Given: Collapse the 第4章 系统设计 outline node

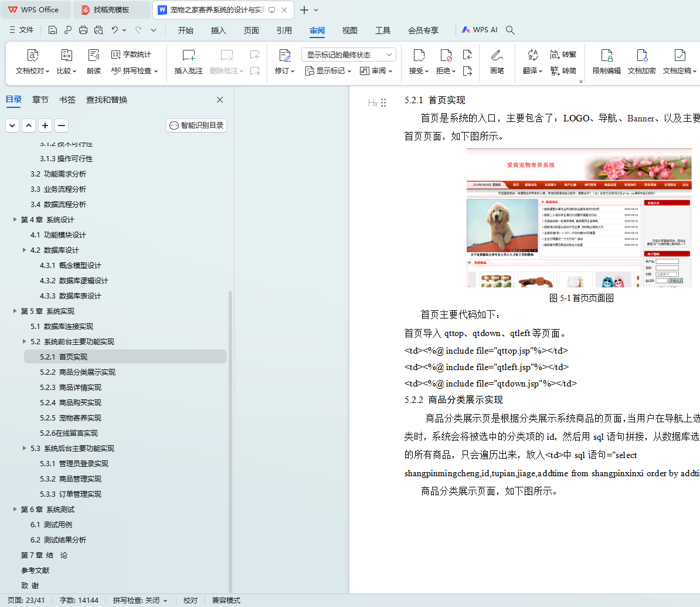Looking at the screenshot, I should (x=15, y=219).
